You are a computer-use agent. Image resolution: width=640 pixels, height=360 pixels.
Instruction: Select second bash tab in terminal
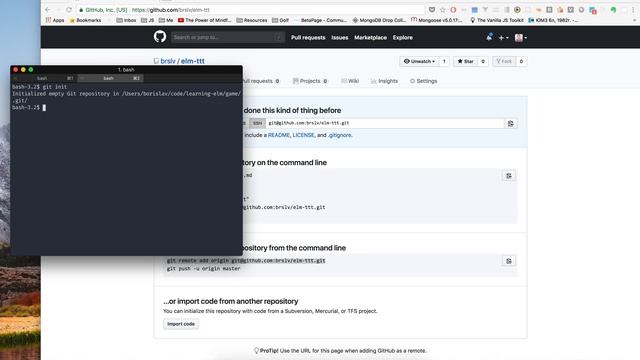click(x=110, y=78)
